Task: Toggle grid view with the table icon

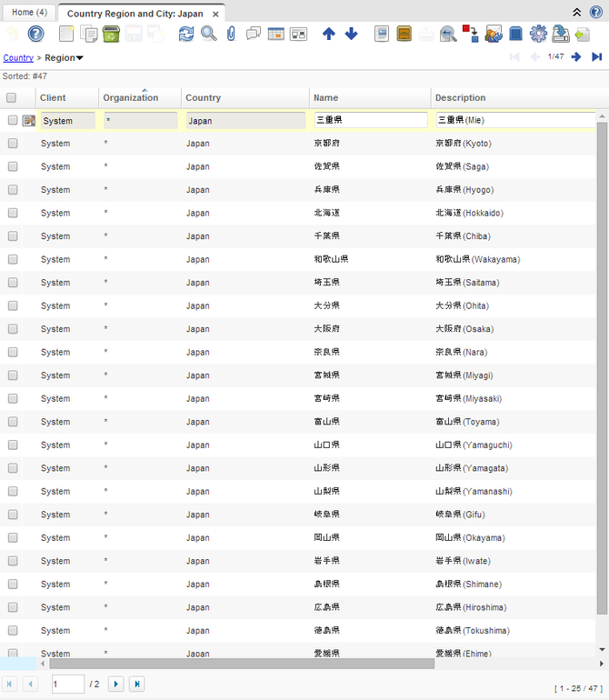Action: pos(276,34)
